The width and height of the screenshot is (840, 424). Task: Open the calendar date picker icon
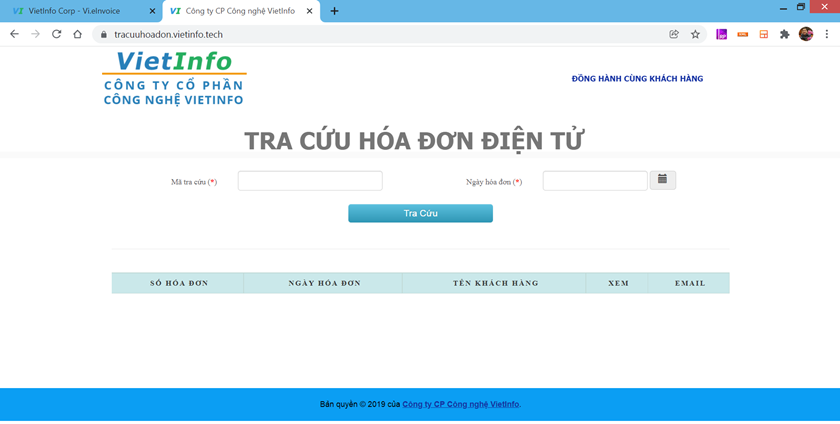[x=663, y=180]
